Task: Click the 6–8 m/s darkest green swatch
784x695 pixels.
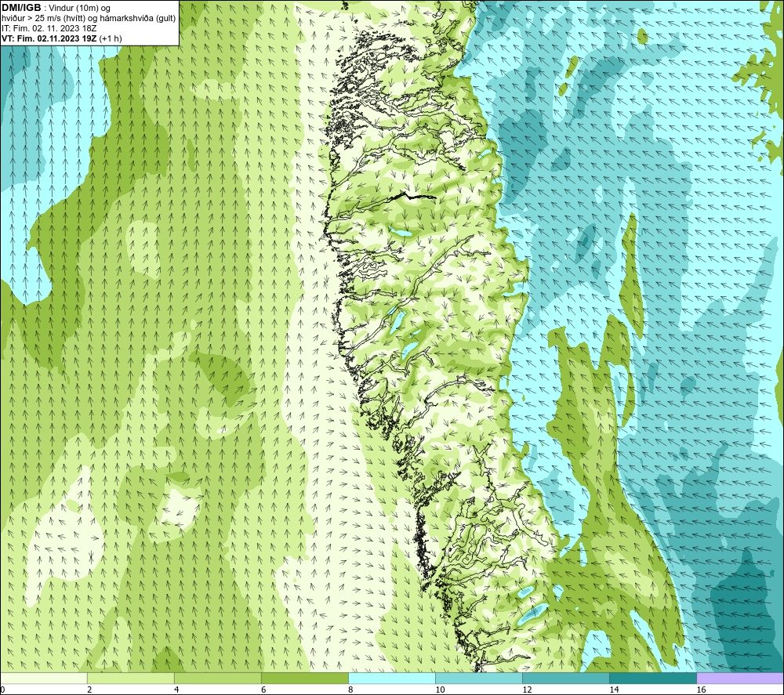Action: (x=304, y=679)
